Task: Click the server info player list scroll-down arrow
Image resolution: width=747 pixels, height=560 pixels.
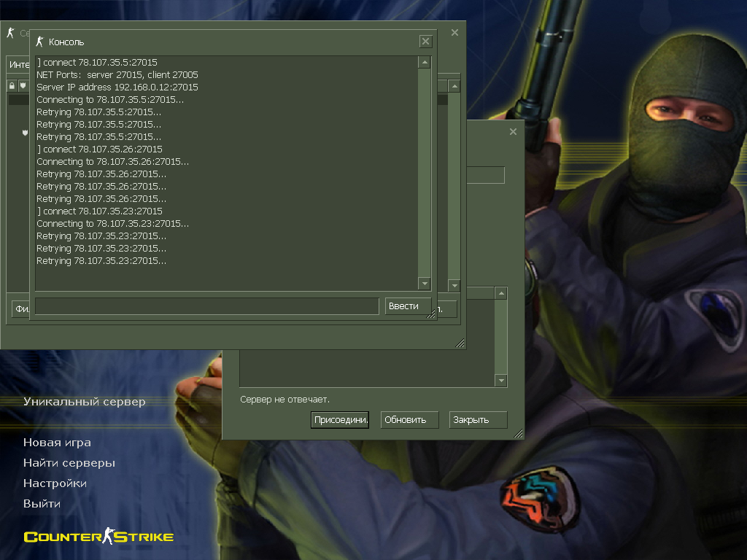Action: [x=501, y=381]
